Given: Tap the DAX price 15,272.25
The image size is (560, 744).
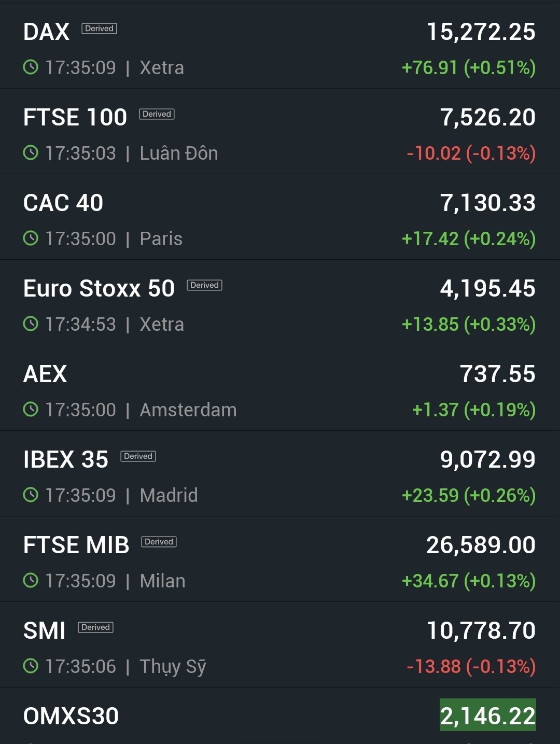Looking at the screenshot, I should [481, 32].
